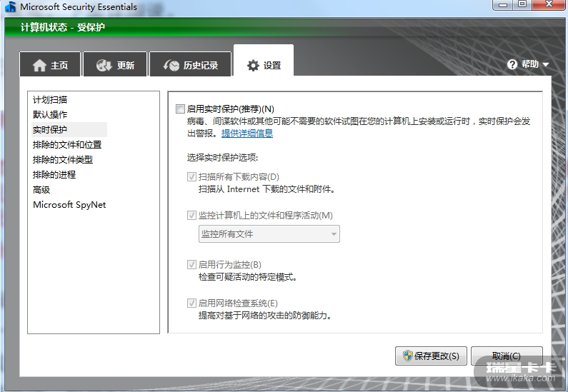Click the 计算机状态 - 受保护 status banner
Image resolution: width=568 pixels, height=392 pixels.
click(63, 27)
